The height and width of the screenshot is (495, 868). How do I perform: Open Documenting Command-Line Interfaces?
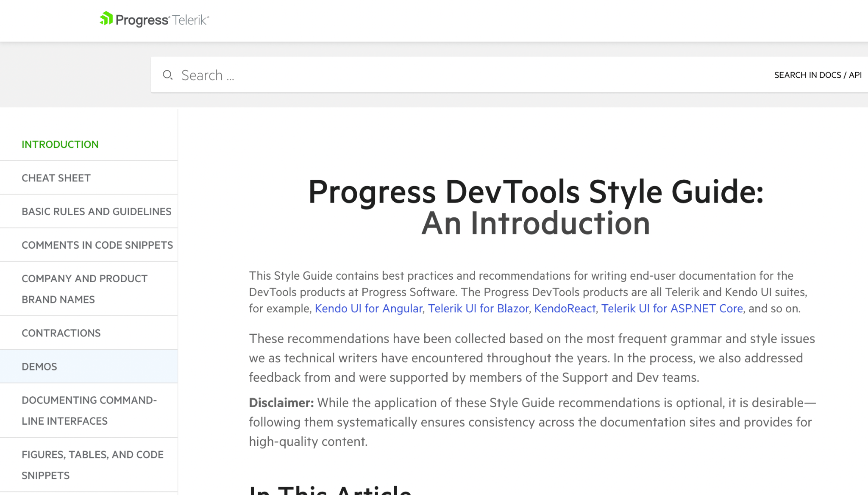pyautogui.click(x=89, y=410)
